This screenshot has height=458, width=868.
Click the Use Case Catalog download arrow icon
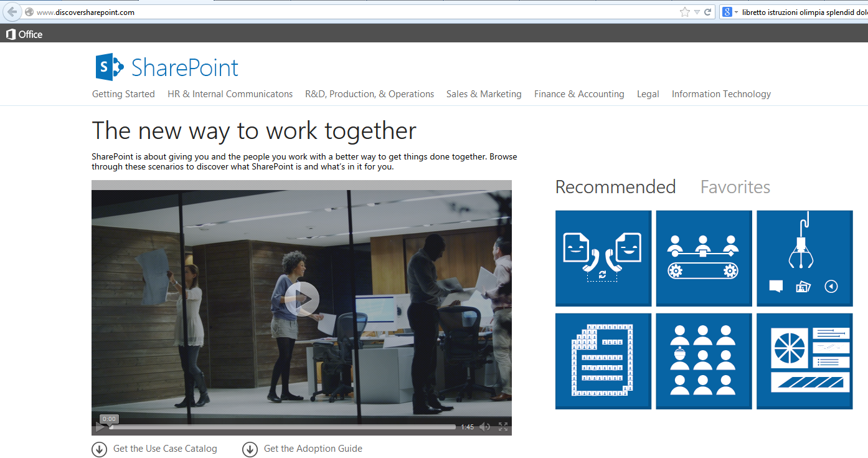pyautogui.click(x=99, y=449)
